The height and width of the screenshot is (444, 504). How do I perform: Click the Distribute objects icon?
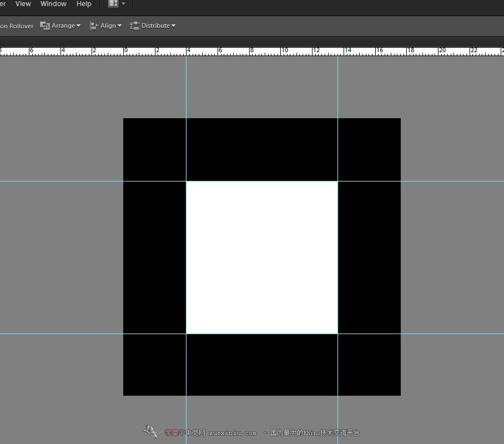(x=134, y=26)
